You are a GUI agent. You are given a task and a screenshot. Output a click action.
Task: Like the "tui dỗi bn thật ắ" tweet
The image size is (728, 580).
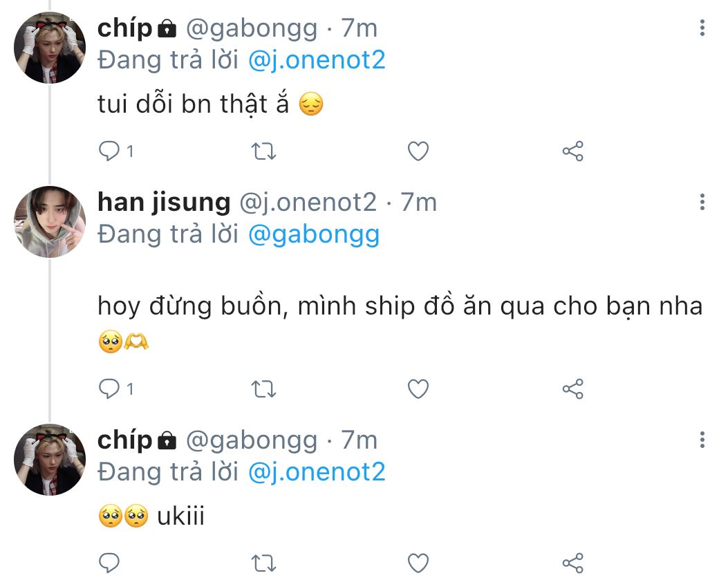click(418, 151)
